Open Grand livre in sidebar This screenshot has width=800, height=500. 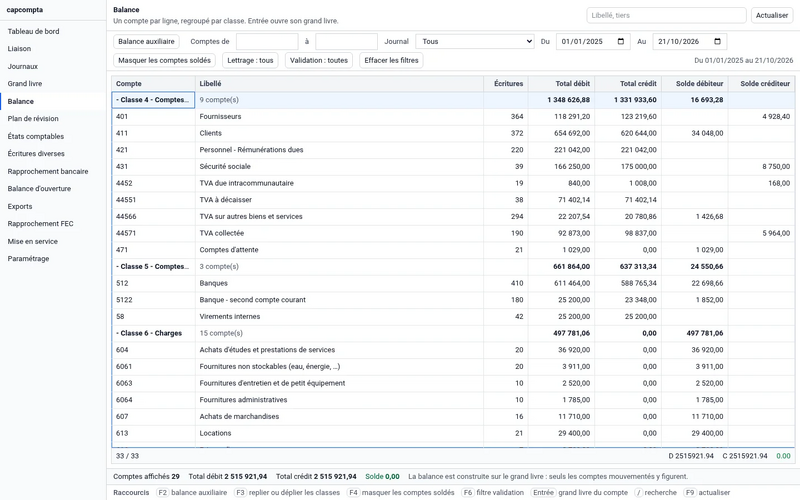(24, 84)
